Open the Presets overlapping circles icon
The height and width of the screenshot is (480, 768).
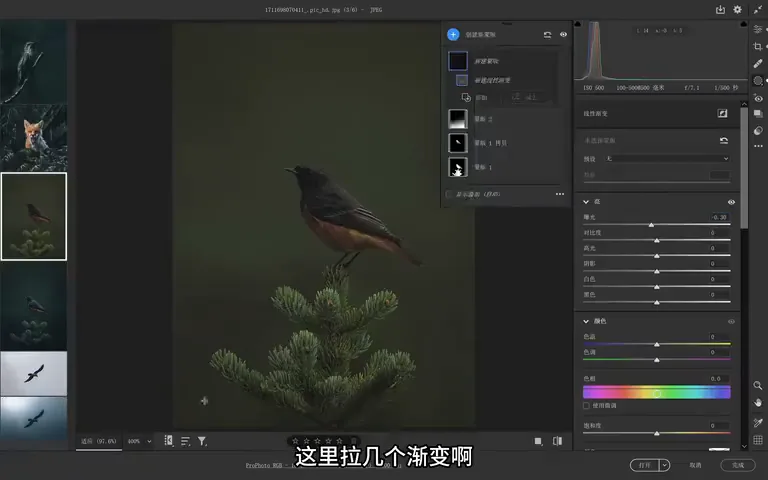pyautogui.click(x=758, y=130)
